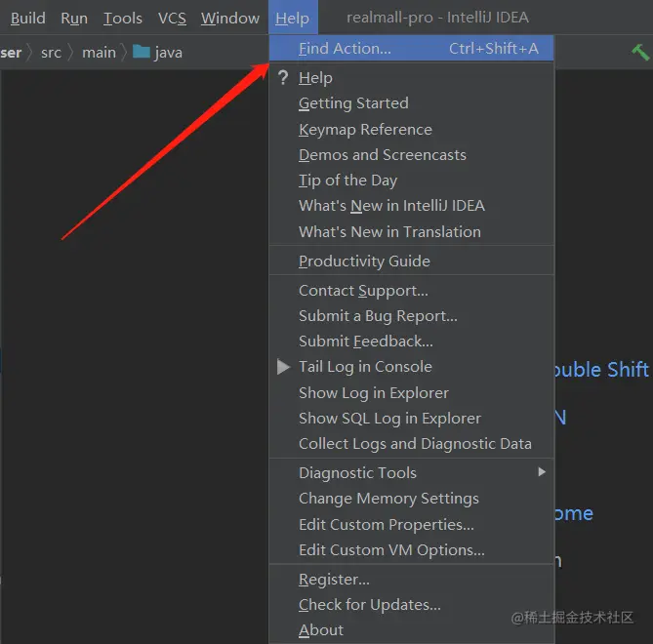Select Find Action menu entry
653x644 pixels.
(412, 48)
